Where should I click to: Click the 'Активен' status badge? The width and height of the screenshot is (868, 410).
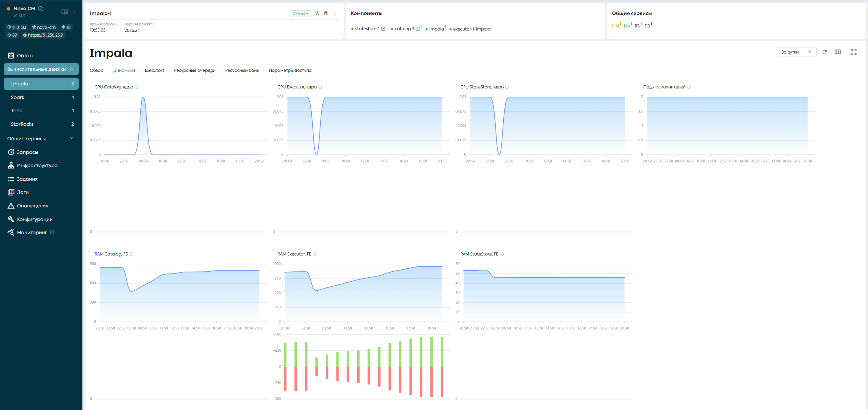[300, 13]
